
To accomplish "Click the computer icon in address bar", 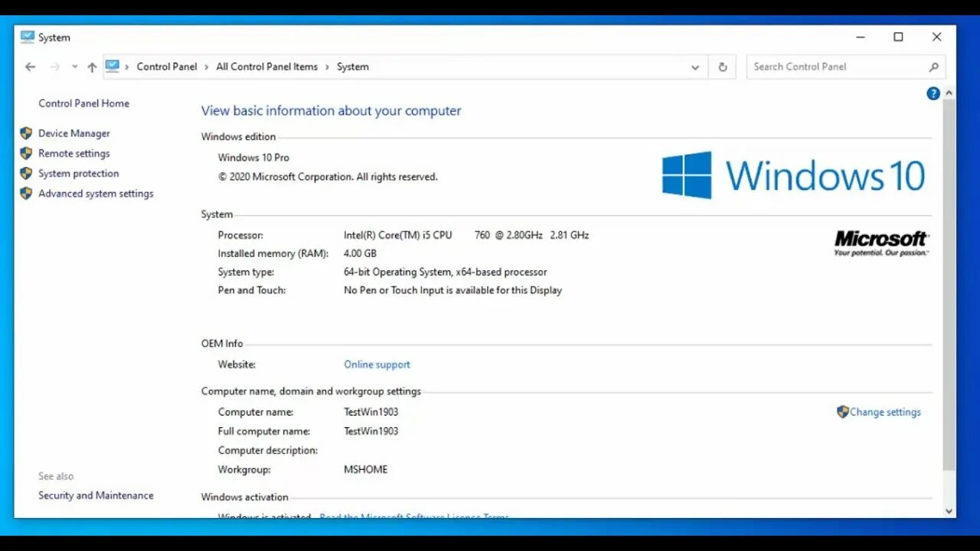I will pyautogui.click(x=113, y=66).
